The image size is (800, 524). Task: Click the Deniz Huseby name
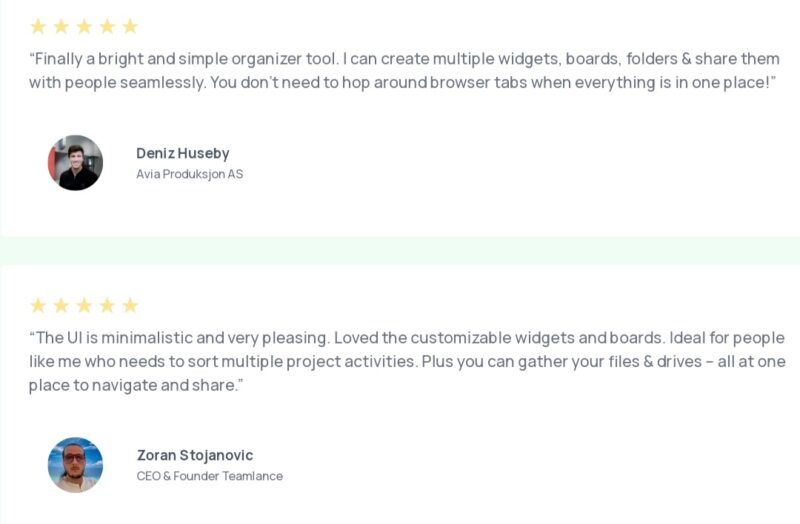click(183, 153)
